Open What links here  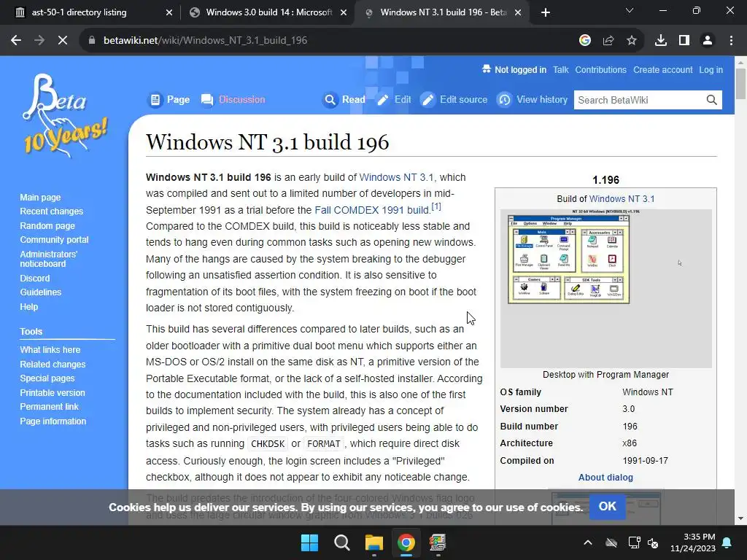(50, 349)
